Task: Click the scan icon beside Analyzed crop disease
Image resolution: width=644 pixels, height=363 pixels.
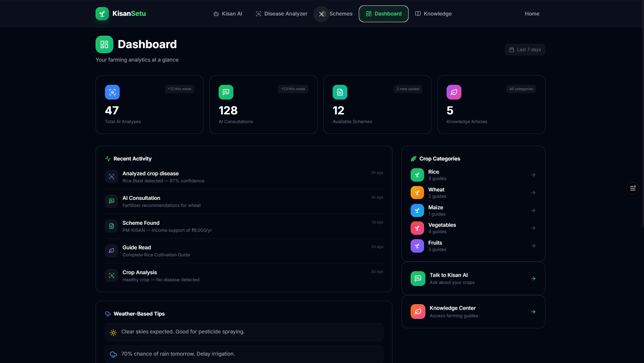Action: tap(112, 177)
